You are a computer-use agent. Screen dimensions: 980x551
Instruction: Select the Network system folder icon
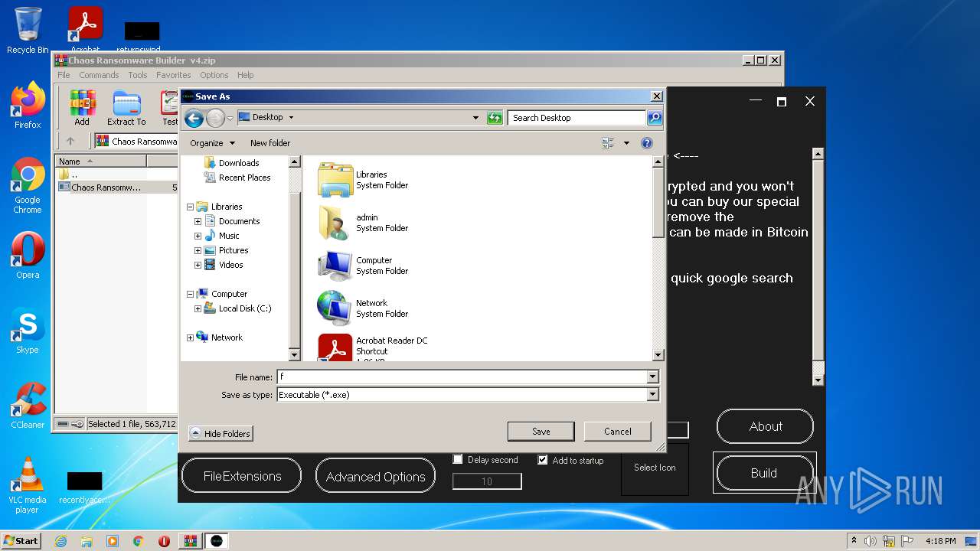pyautogui.click(x=335, y=308)
